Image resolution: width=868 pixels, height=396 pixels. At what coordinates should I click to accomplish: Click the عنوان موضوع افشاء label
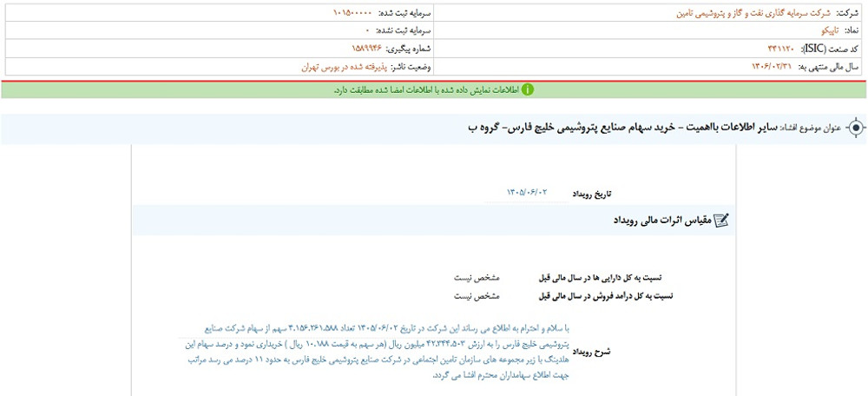(811, 128)
